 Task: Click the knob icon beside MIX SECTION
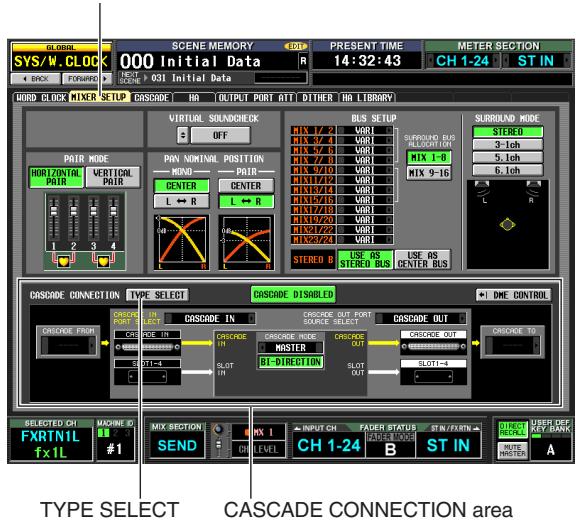point(218,429)
